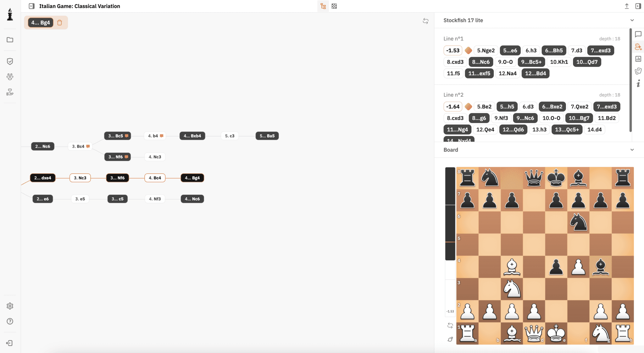Collapse the Stockfish 17 lite section chevron
Viewport: 644px width, 353px height.
(632, 20)
